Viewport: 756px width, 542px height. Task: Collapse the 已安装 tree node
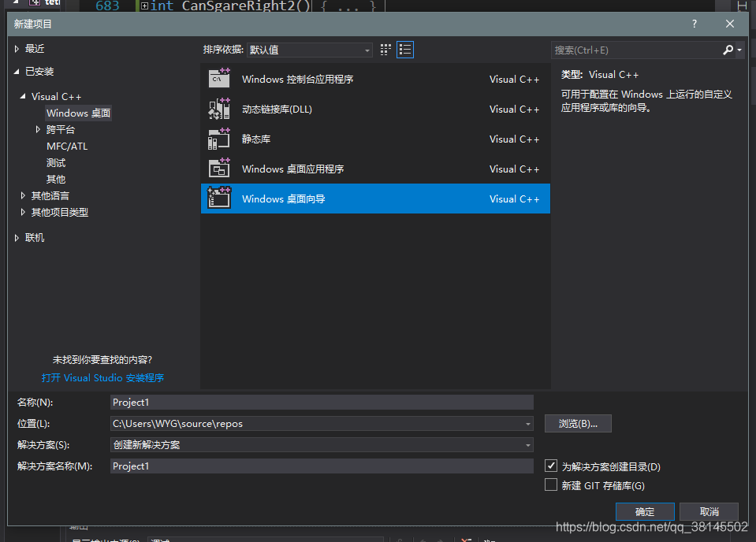click(x=17, y=72)
